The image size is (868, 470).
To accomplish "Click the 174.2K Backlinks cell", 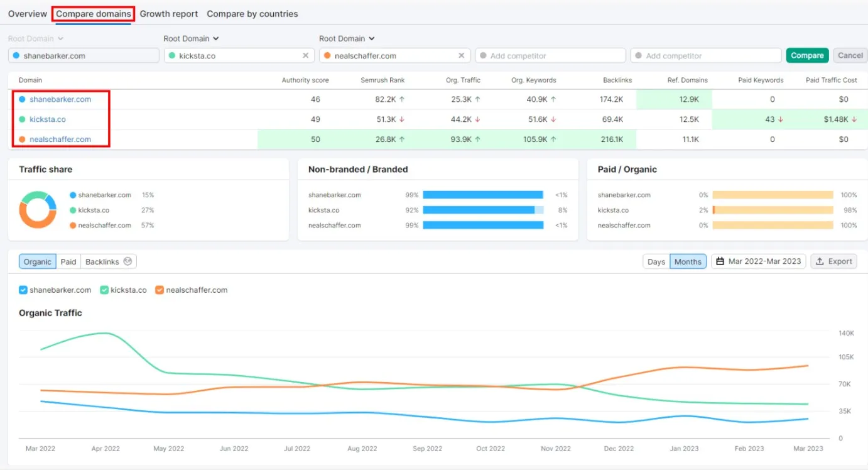I will pos(612,99).
